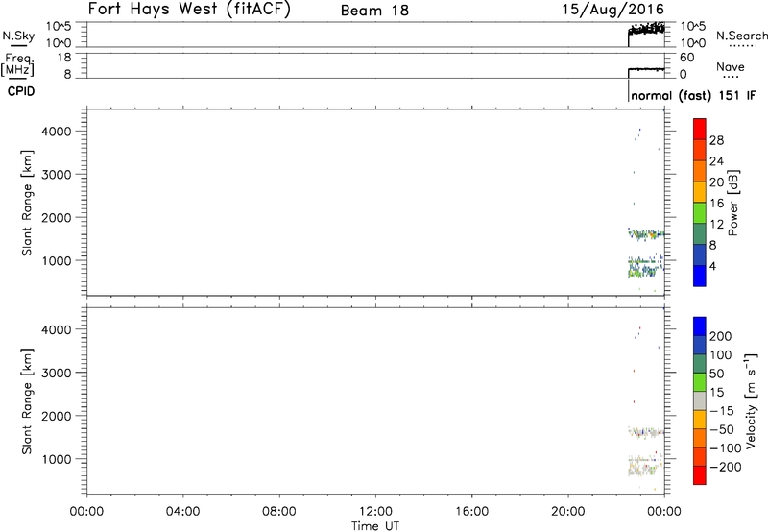Screen dimensions: 768x532
Task: Select the 'Freq. [MHz]' axis label
Action: 17,65
